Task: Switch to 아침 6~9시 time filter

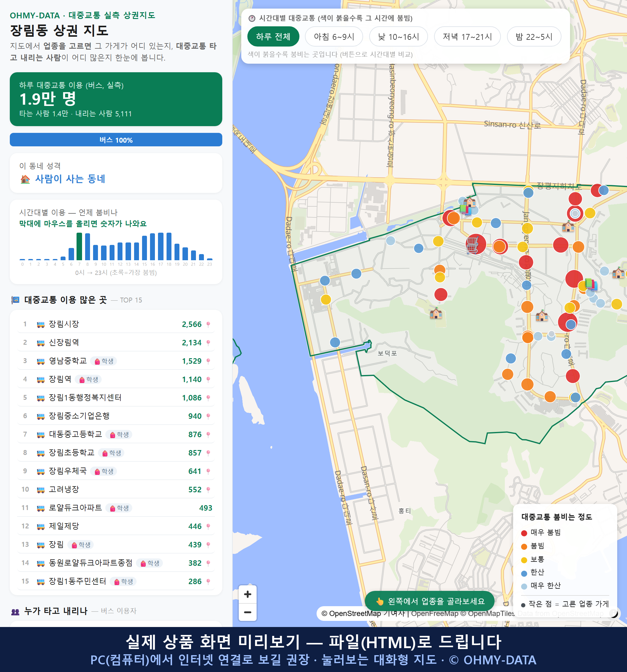Action: pyautogui.click(x=334, y=36)
